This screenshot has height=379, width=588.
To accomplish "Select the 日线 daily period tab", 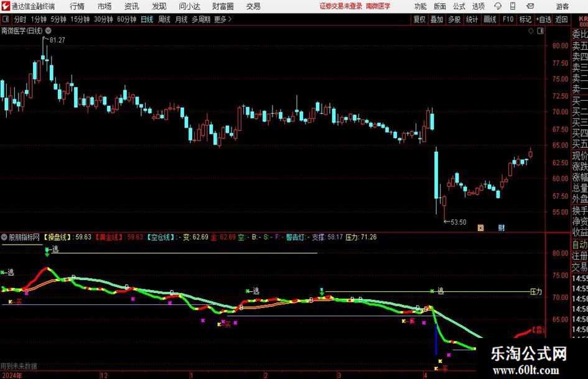I will (x=147, y=19).
